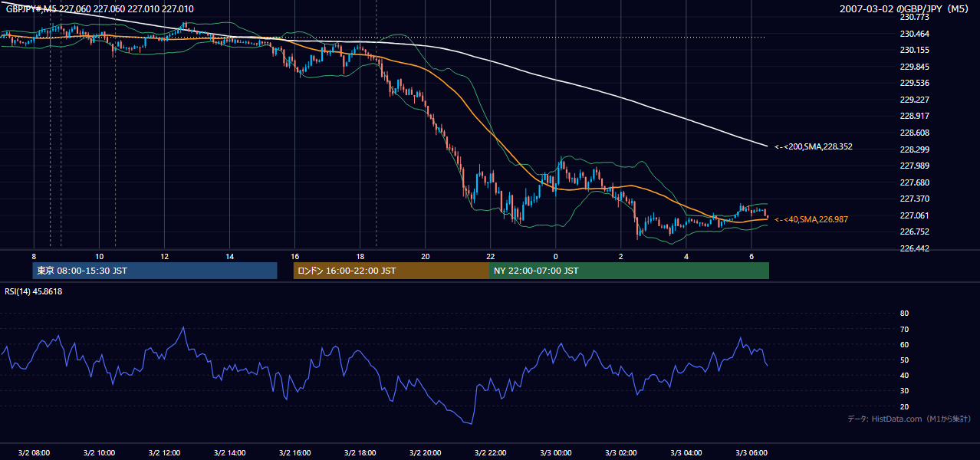Click hour tick 6 under the price chart

click(751, 256)
